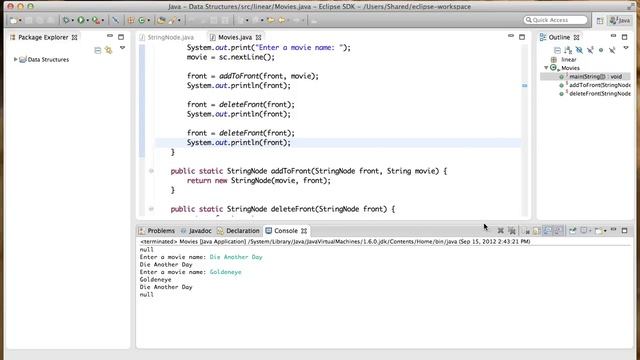This screenshot has height=360, width=640.
Task: Click the Pin Console icon
Action: 573,231
